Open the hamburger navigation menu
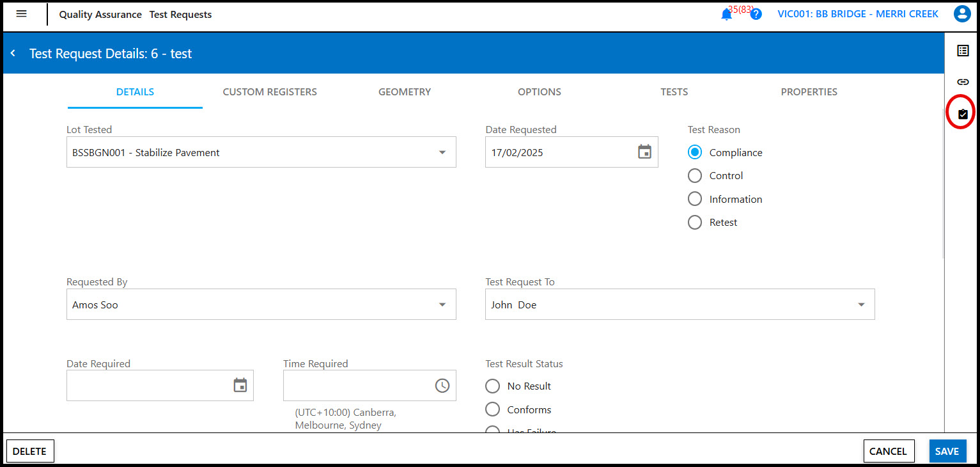Viewport: 980px width, 467px height. click(21, 14)
